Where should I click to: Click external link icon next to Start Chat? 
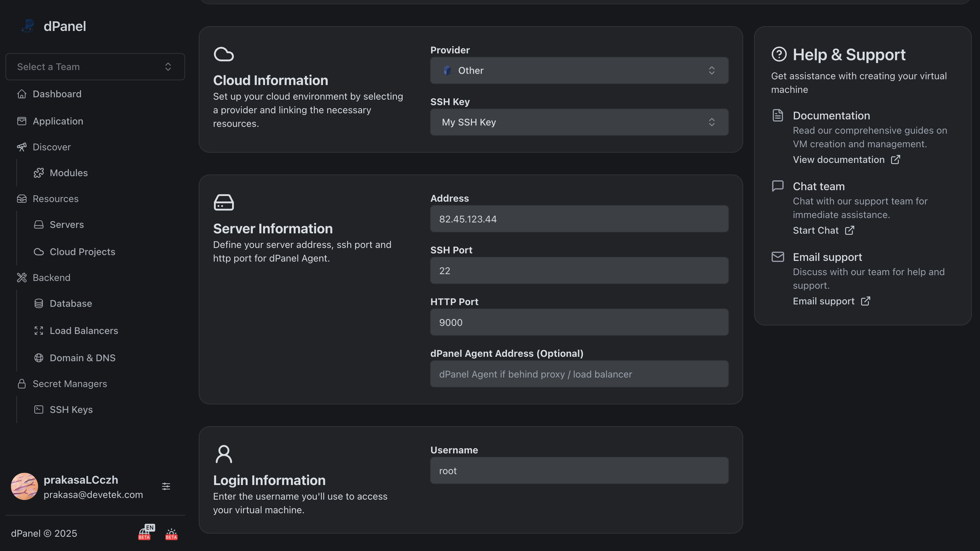point(850,230)
